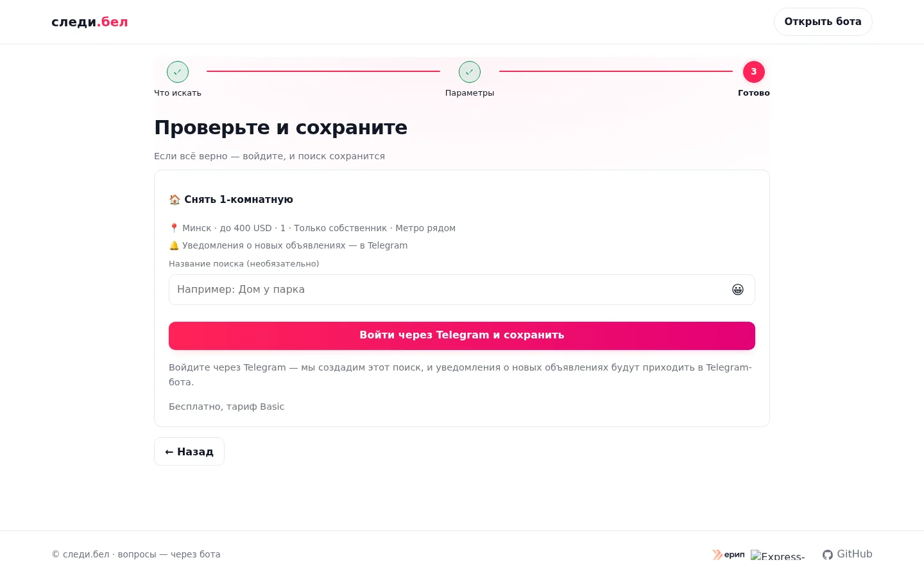Screen dimensions: 924x578
Task: Click the emoji picker icon in name field
Action: click(x=738, y=290)
